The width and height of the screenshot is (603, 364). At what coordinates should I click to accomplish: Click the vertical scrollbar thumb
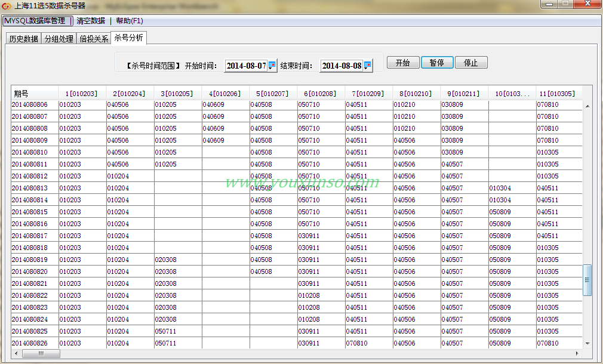[x=587, y=280]
